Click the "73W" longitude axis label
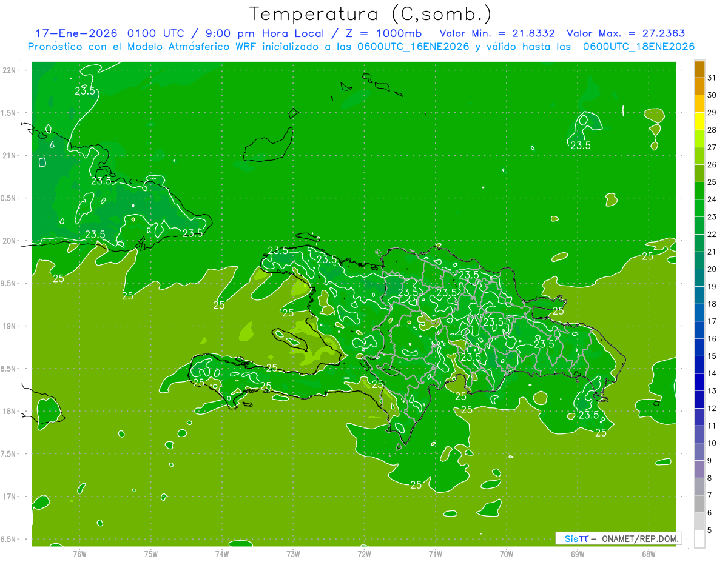Screen dimensions: 728x562 point(293,554)
